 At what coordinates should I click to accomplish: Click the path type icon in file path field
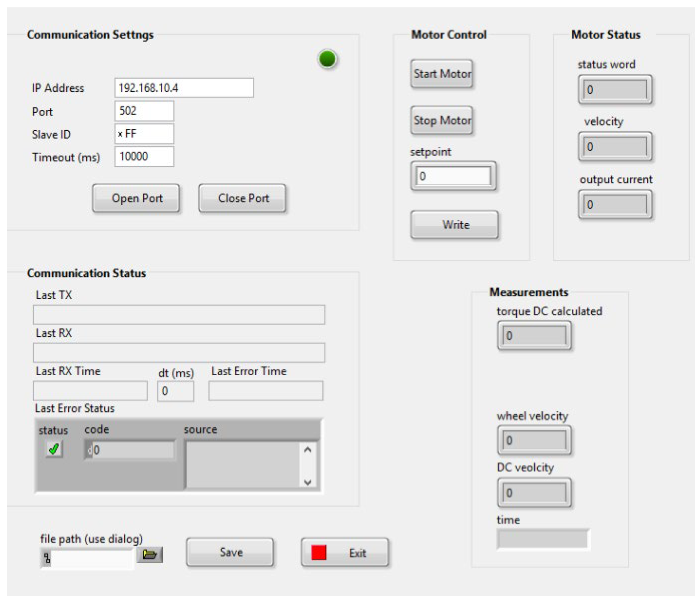coord(47,558)
